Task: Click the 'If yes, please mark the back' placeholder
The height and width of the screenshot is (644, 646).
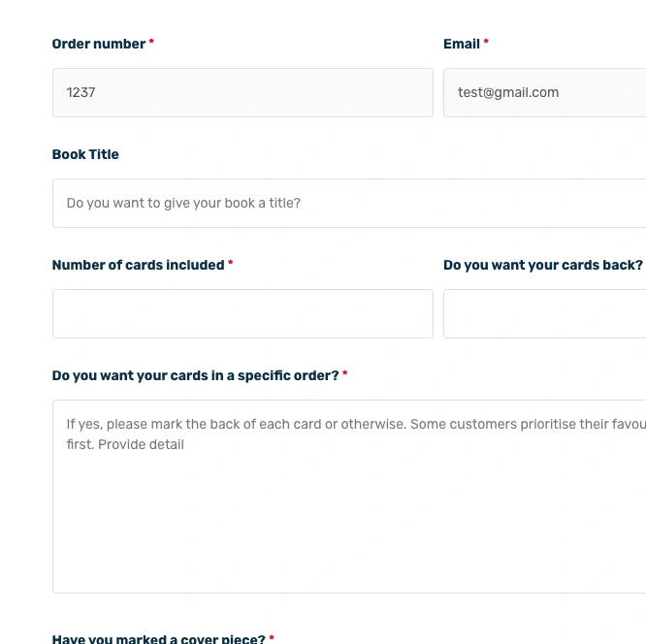Action: (x=153, y=424)
